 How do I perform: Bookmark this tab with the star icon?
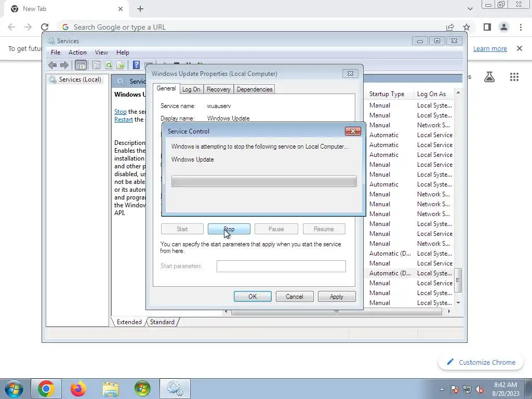tap(467, 27)
